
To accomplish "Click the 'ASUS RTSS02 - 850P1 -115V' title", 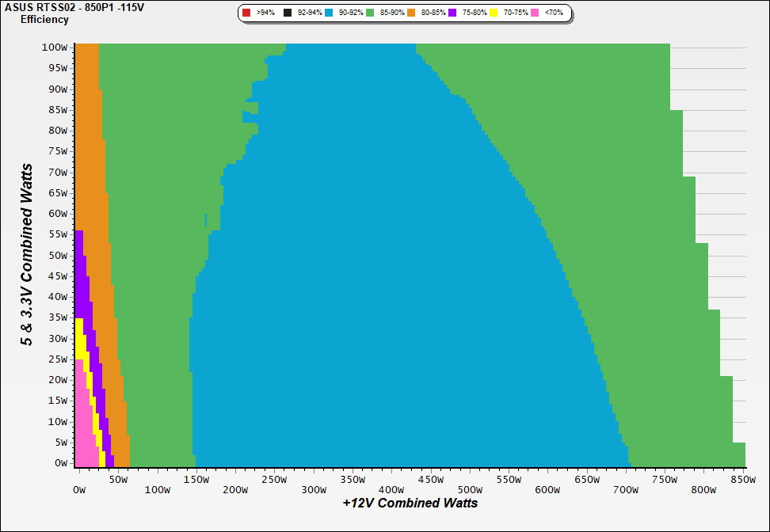I will pos(69,8).
